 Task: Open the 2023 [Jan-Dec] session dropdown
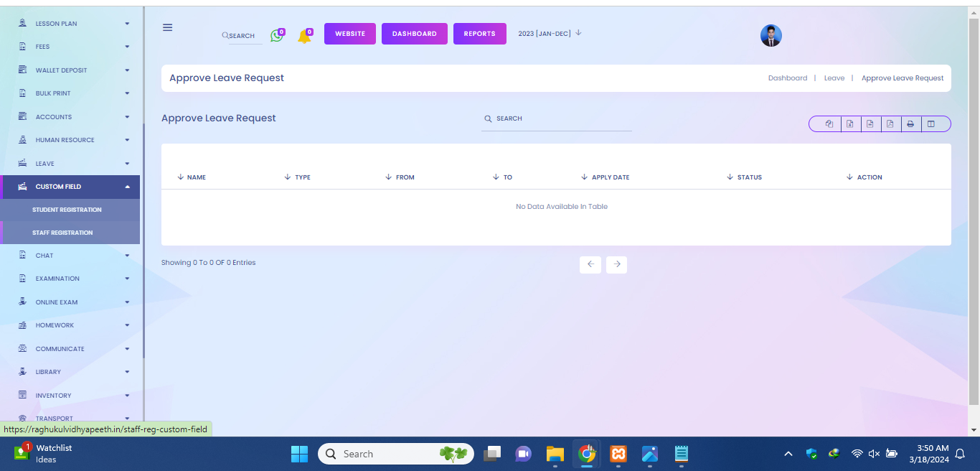550,33
